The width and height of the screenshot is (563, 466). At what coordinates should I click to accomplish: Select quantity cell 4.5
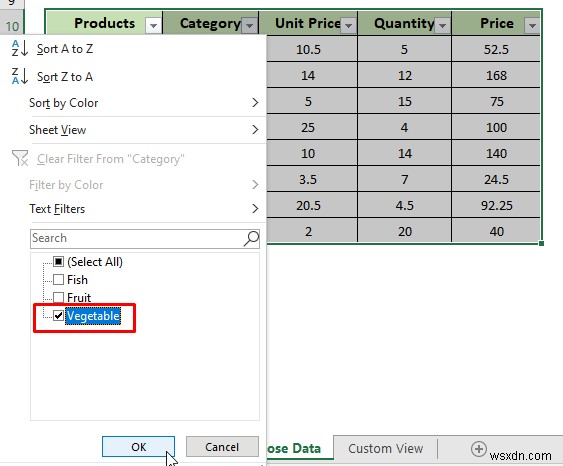coord(404,205)
